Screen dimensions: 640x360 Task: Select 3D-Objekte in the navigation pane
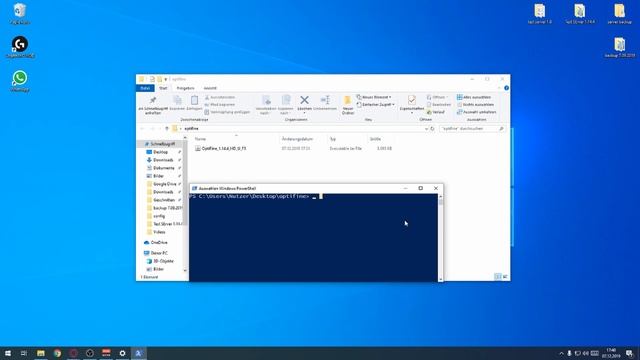pyautogui.click(x=163, y=261)
